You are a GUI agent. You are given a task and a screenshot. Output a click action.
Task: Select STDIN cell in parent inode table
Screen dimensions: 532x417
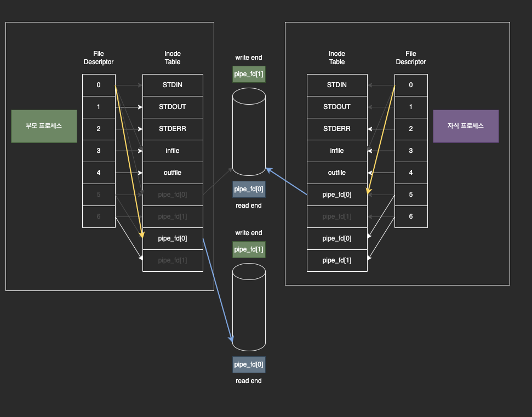[x=173, y=85]
